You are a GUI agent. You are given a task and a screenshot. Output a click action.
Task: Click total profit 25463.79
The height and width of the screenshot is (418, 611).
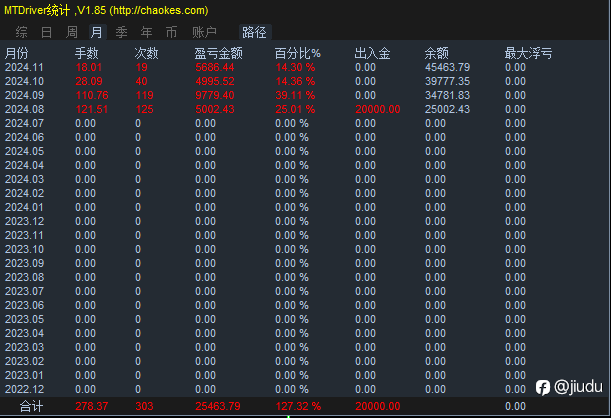(218, 406)
